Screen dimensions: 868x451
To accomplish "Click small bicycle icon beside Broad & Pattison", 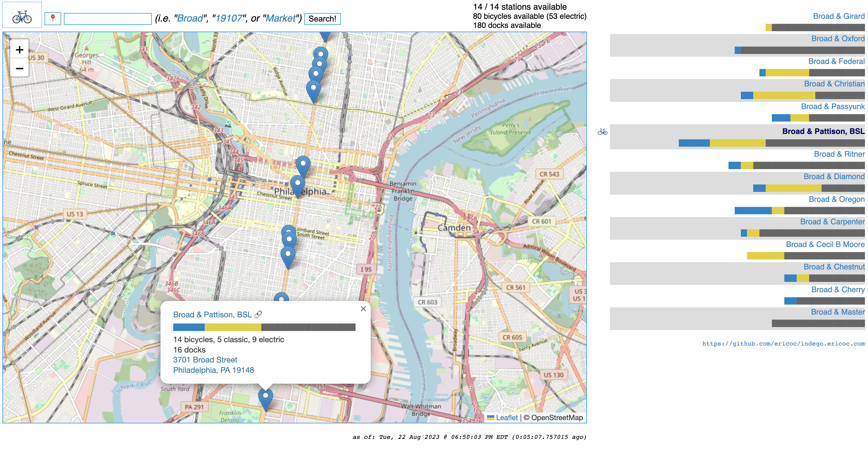I will [602, 132].
